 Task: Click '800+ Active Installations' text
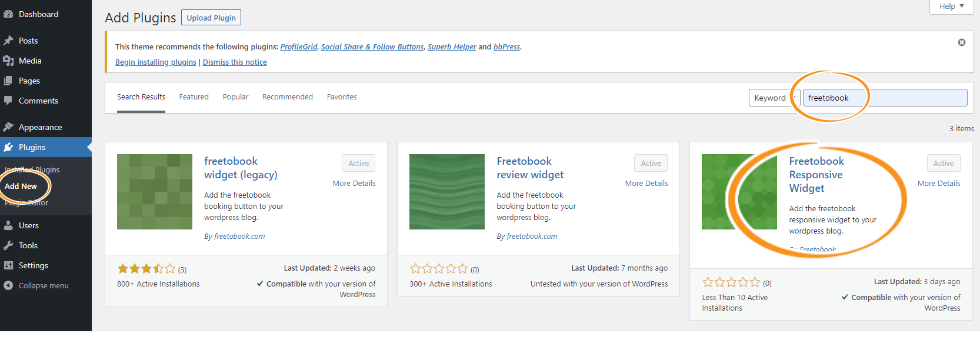pyautogui.click(x=158, y=284)
